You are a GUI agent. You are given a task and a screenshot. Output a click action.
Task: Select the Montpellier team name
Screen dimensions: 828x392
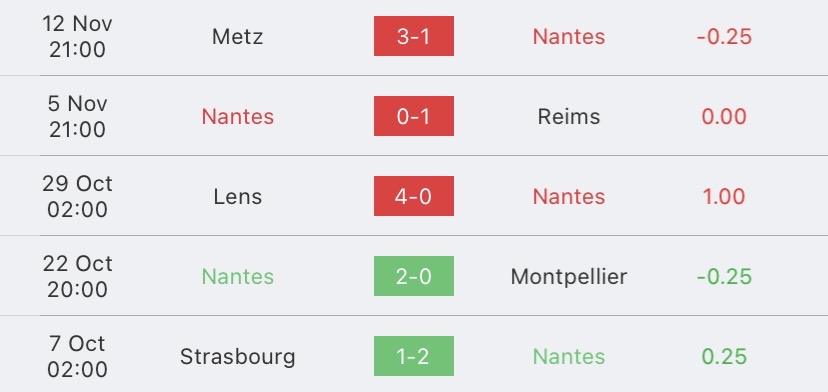(569, 277)
